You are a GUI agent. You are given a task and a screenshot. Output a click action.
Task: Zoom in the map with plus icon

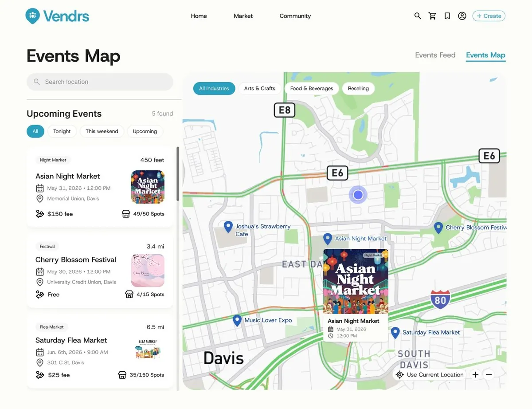tap(475, 374)
